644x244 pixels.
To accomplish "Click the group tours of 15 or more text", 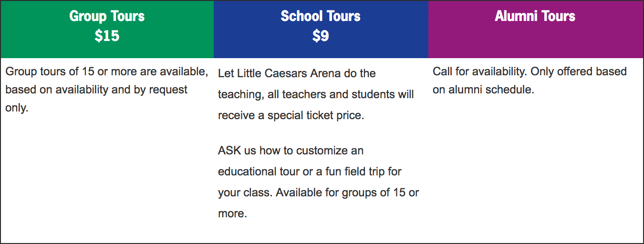I will 107,71.
